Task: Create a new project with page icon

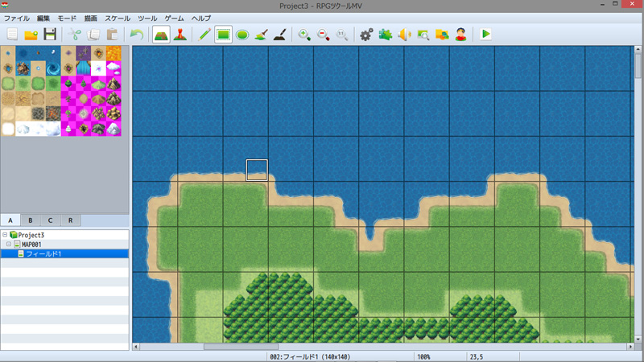Action: pos(12,35)
